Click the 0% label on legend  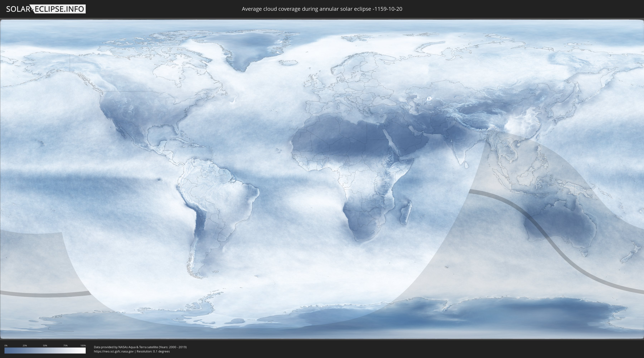click(x=6, y=345)
